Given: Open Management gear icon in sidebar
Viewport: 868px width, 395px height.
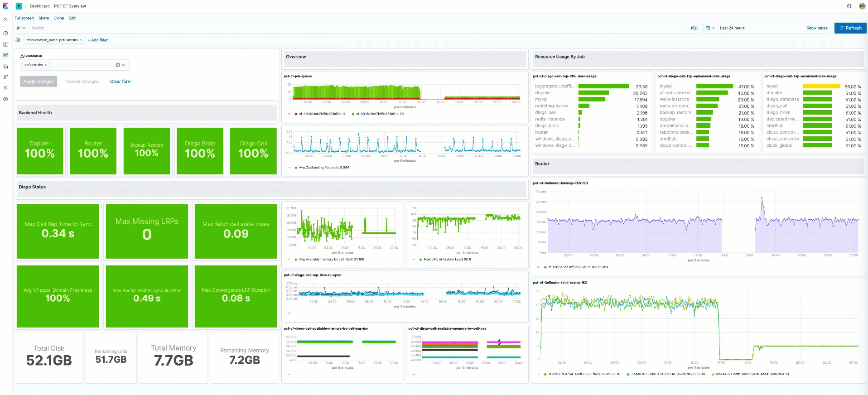Looking at the screenshot, I should click(x=5, y=99).
